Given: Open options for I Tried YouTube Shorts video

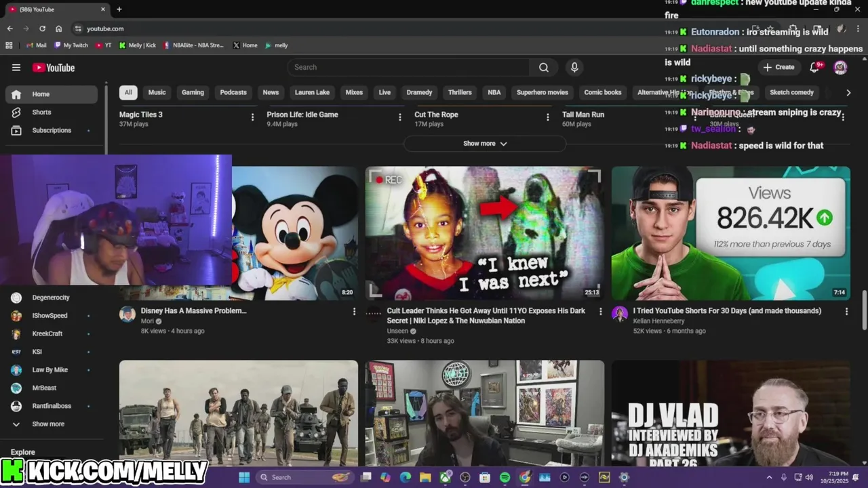Looking at the screenshot, I should pyautogui.click(x=846, y=311).
